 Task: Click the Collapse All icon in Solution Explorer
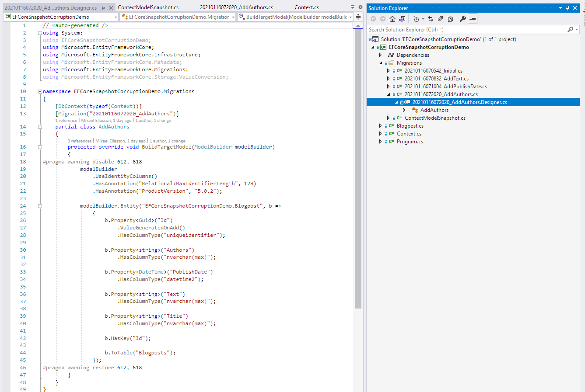coord(440,19)
